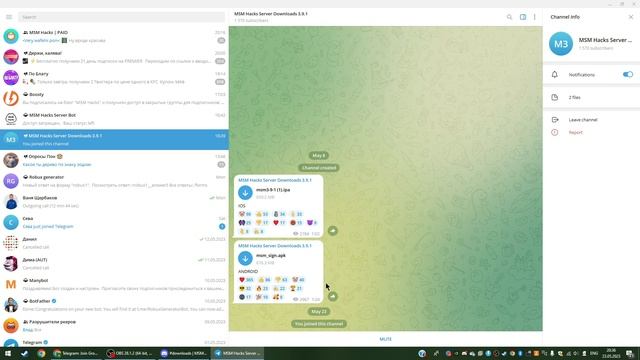Switch to Discord window in taskbar
Image resolution: width=640 pixels, height=360 pixels.
pyautogui.click(x=184, y=353)
